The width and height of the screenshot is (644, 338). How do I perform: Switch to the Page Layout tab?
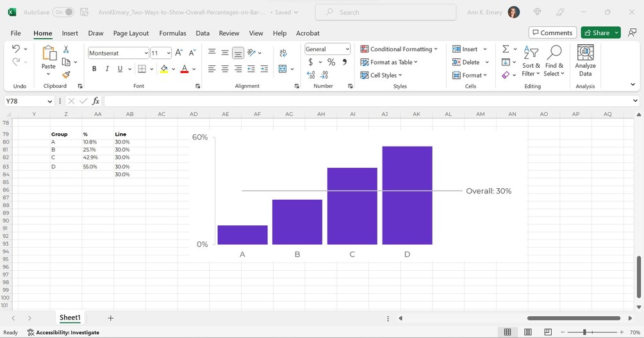131,33
